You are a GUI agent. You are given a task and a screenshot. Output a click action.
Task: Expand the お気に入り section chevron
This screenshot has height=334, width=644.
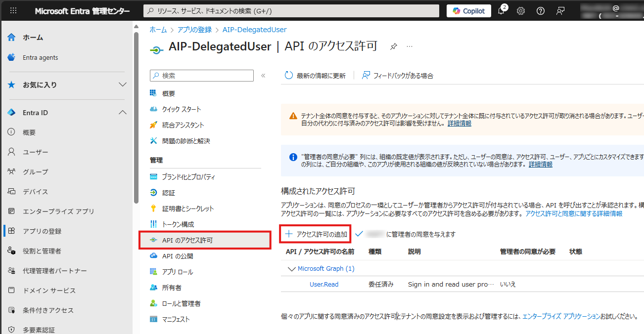(123, 85)
